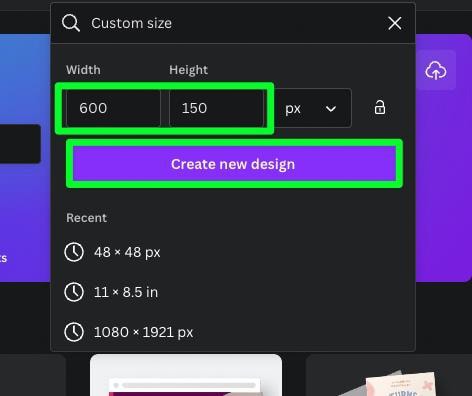
Task: Click Create new design button
Action: coord(234,164)
